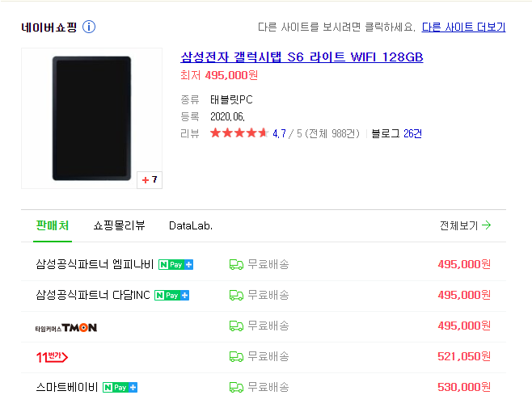Screen dimensions: 532x412
Task: Click the 2020.06. registration date
Action: point(227,116)
